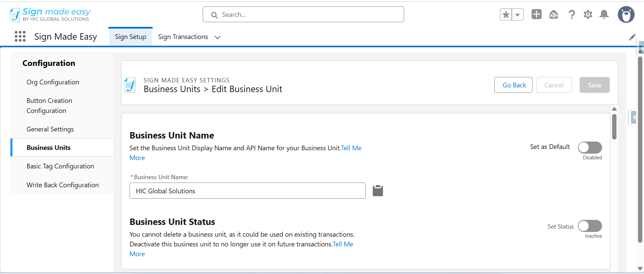
Task: Open the favorites list dropdown arrow
Action: click(518, 14)
